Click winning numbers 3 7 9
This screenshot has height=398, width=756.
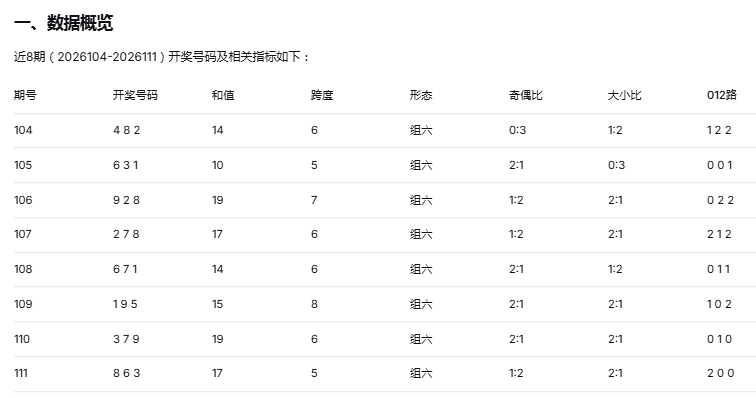126,339
